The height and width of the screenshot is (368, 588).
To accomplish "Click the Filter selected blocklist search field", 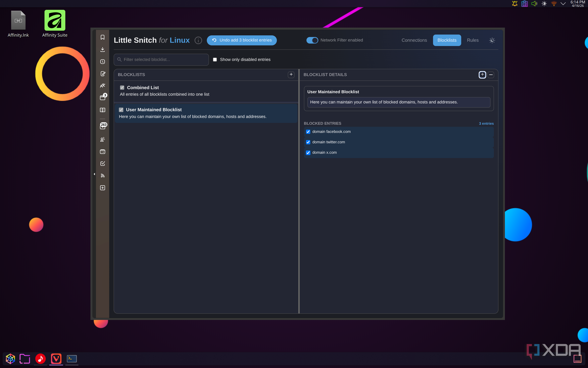I will 161,60.
